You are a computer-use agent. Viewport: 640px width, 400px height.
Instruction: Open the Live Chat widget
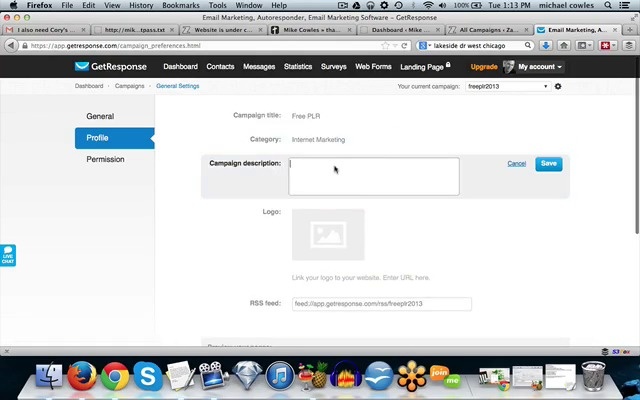[8, 256]
